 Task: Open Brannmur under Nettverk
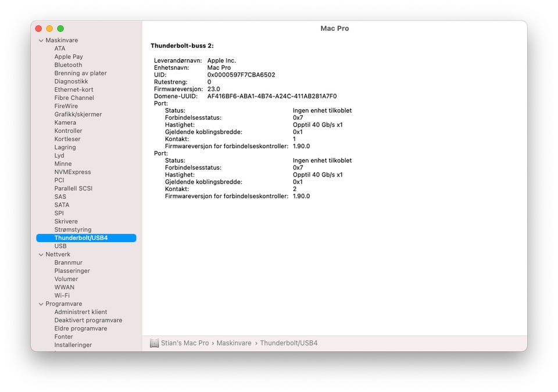[69, 262]
